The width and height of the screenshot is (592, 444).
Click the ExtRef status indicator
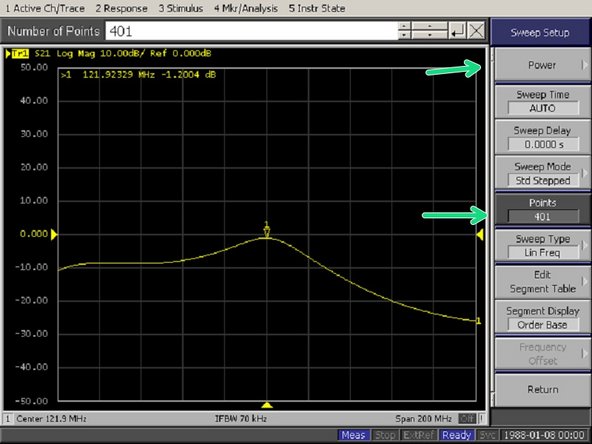pos(419,435)
